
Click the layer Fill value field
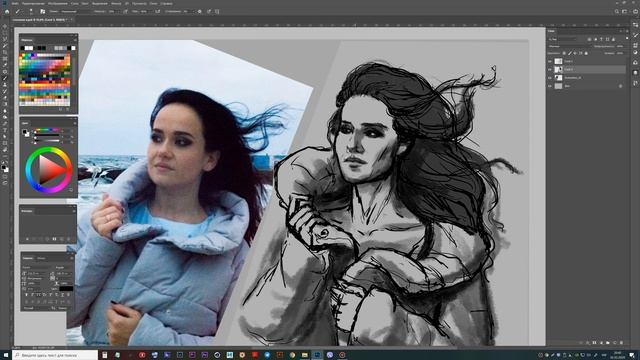click(x=620, y=53)
